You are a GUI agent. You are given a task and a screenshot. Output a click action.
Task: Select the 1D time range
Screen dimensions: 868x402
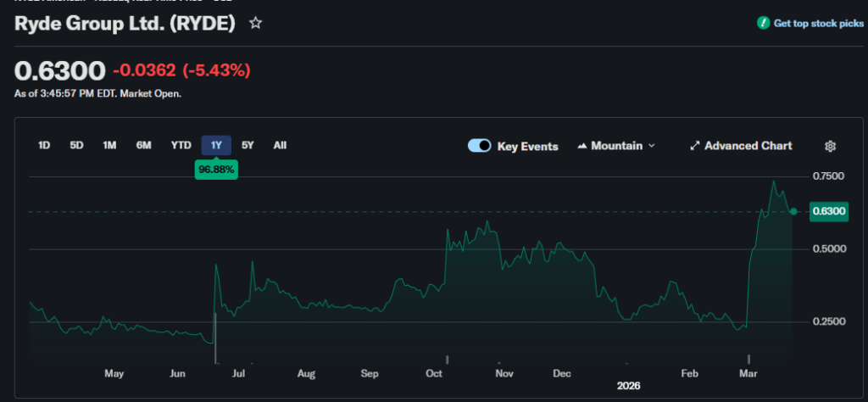[x=44, y=145]
